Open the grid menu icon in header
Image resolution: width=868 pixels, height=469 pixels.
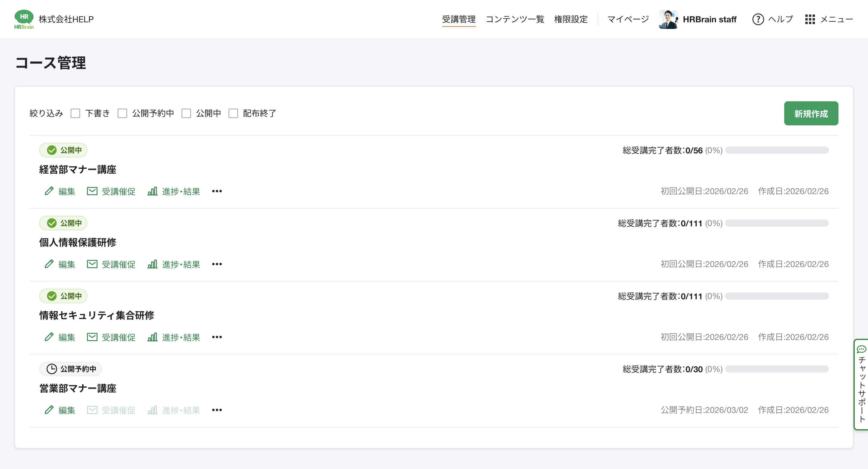(x=810, y=19)
